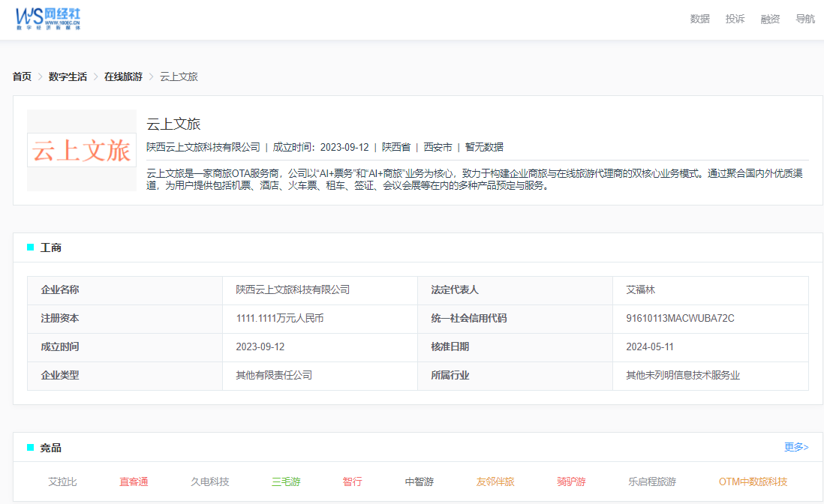
Task: Click 西安市 in company summary line
Action: point(438,147)
